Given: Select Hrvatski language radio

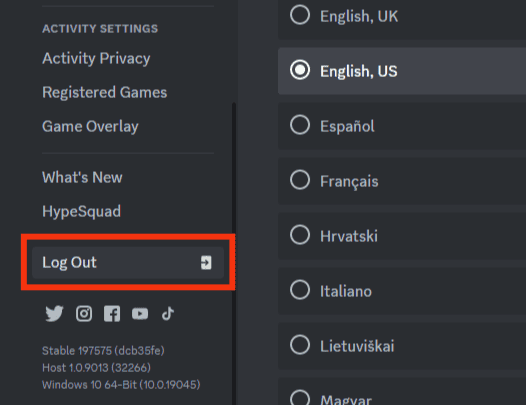Looking at the screenshot, I should (x=402, y=236).
